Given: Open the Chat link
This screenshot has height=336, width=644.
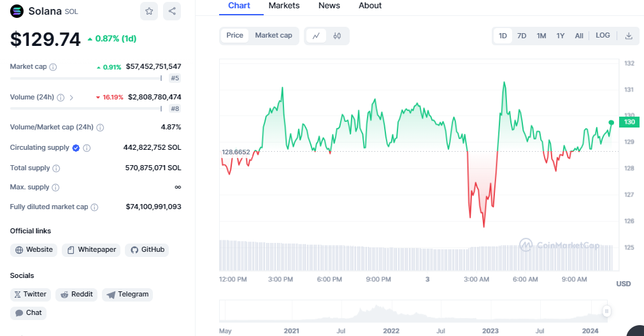Looking at the screenshot, I should (x=28, y=313).
